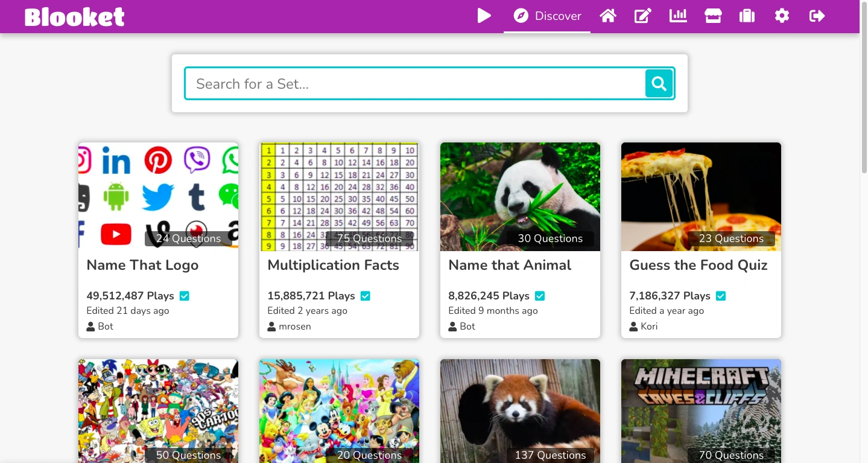Click the Multiplication Facts title
868x463 pixels.
point(333,265)
